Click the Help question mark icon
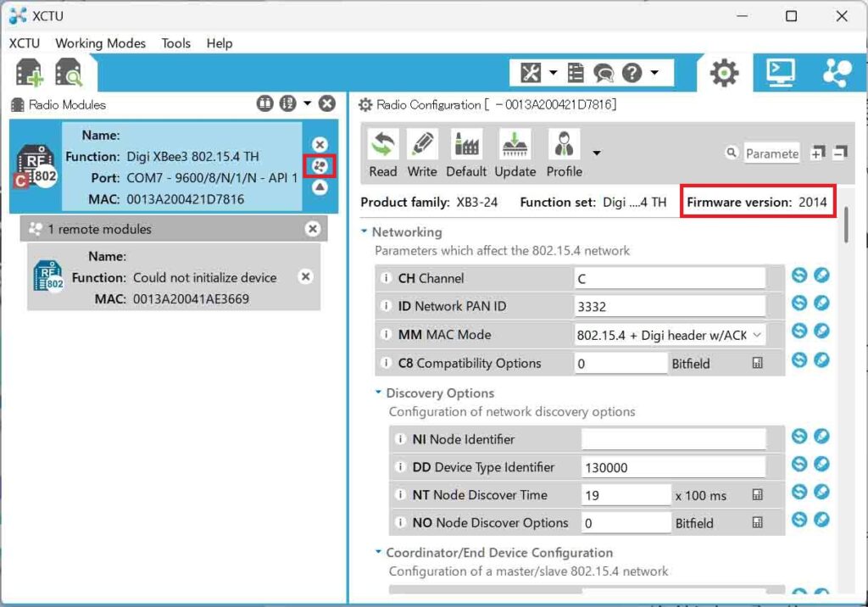The image size is (868, 607). tap(632, 73)
